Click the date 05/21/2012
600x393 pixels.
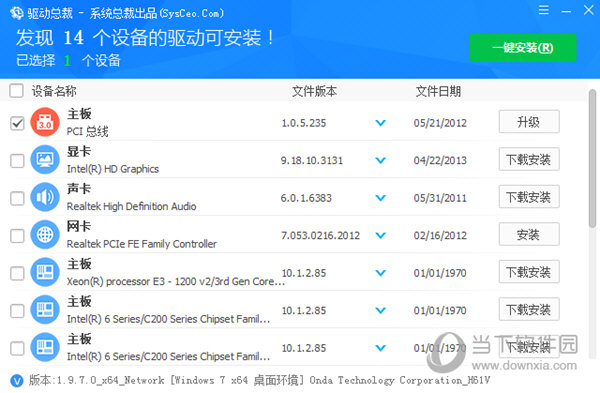click(x=440, y=123)
